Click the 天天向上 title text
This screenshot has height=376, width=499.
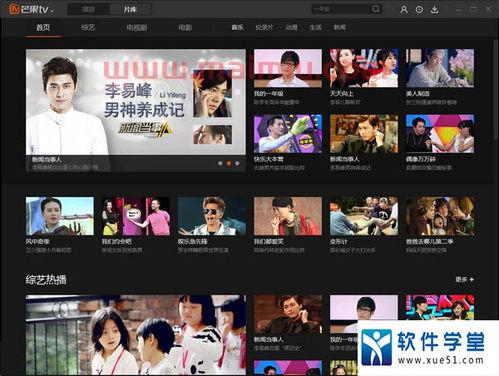(x=342, y=94)
